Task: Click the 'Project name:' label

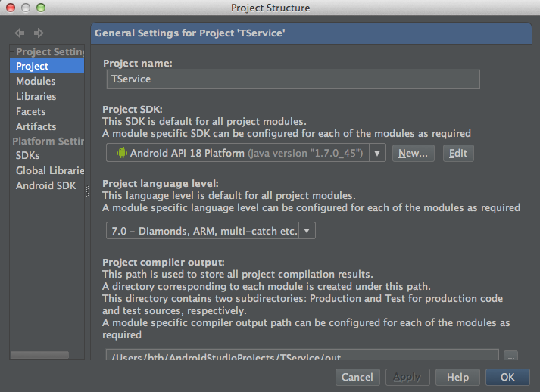Action: (x=138, y=64)
